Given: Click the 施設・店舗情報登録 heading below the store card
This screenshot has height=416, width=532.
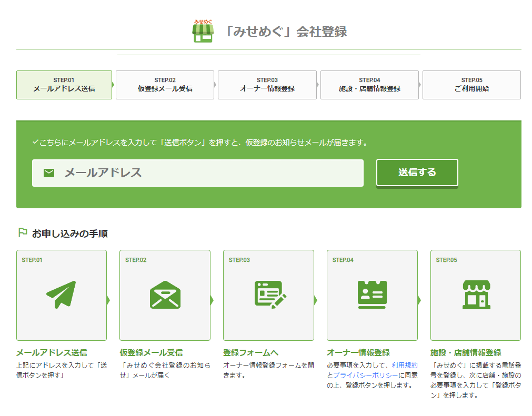Looking at the screenshot, I should tap(466, 352).
